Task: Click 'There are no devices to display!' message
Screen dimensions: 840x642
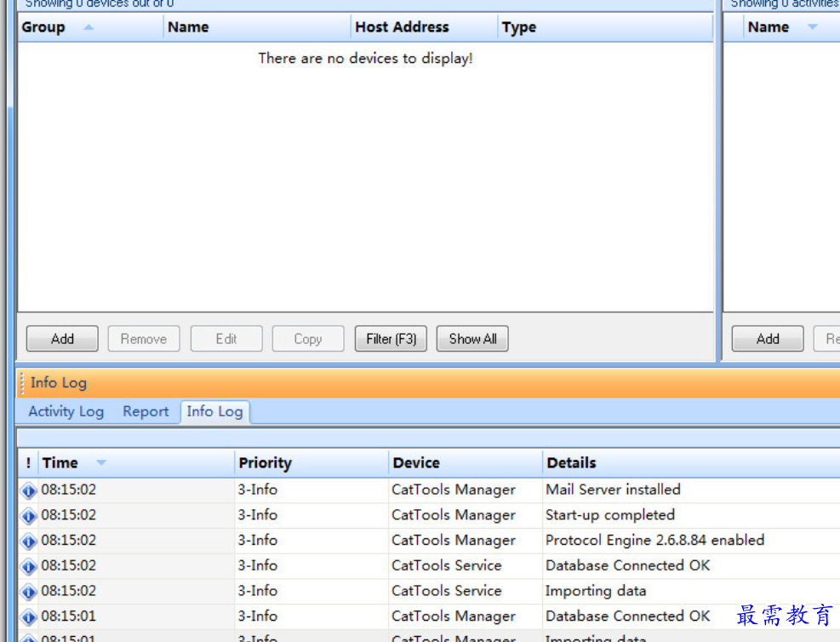Action: coord(365,58)
